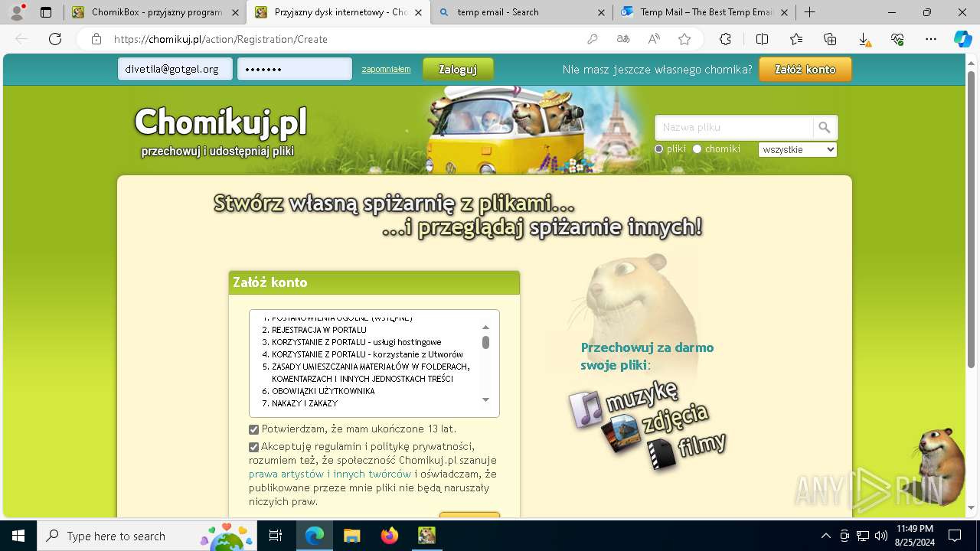
Task: Click the file search magnifier button
Action: point(825,127)
